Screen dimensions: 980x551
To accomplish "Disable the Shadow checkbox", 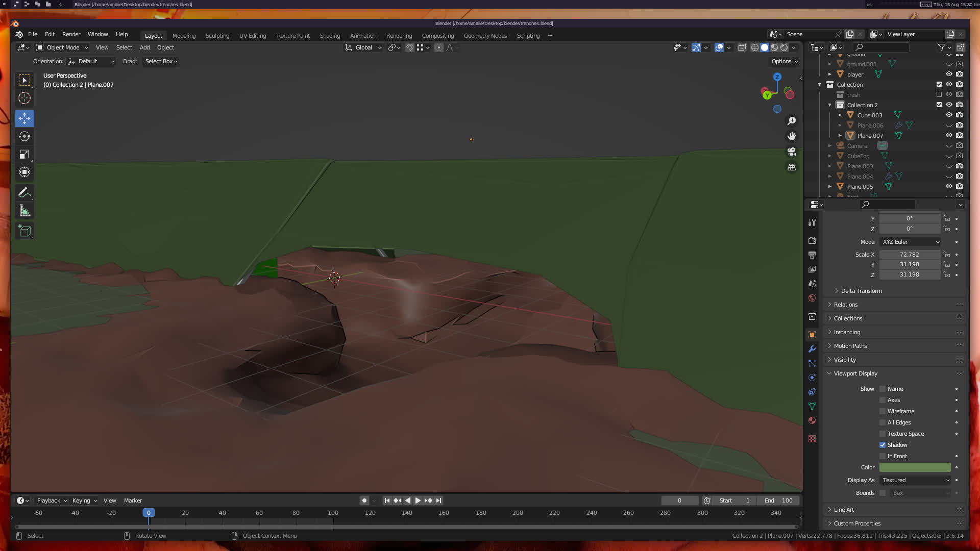I will point(883,445).
